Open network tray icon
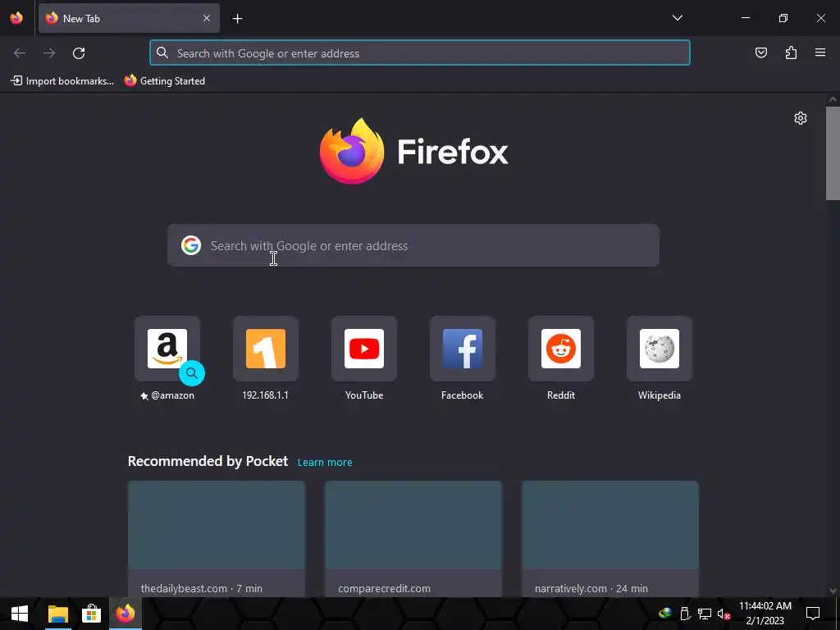This screenshot has width=840, height=630. (704, 614)
